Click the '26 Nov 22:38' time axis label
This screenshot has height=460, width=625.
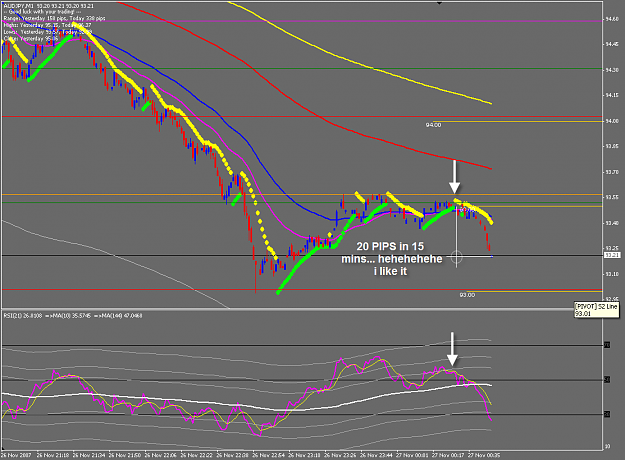click(x=232, y=455)
